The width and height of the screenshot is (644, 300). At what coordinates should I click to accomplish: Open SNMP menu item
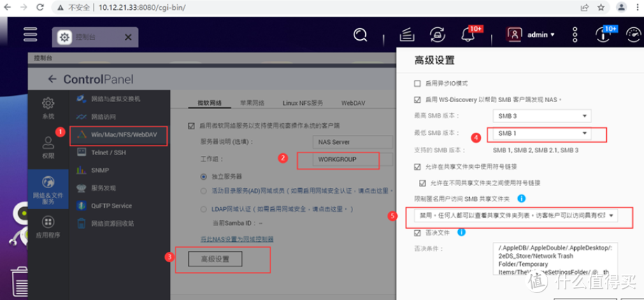point(119,170)
